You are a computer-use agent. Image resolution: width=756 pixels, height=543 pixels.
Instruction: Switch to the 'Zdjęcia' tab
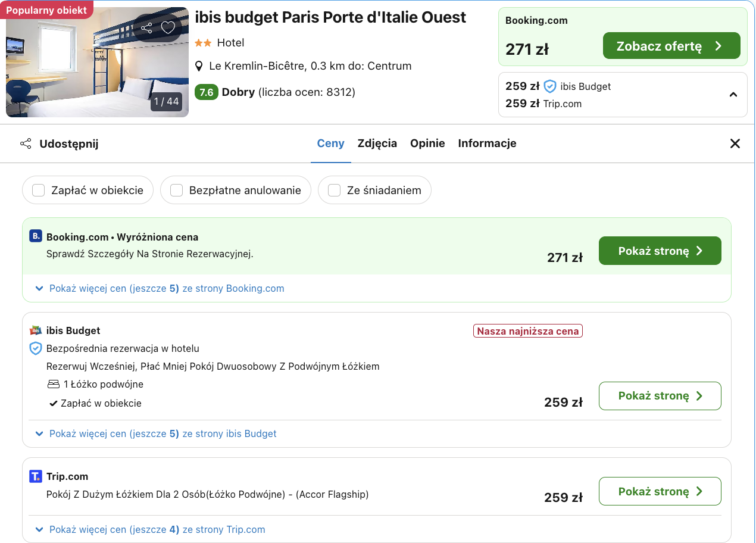pyautogui.click(x=377, y=143)
